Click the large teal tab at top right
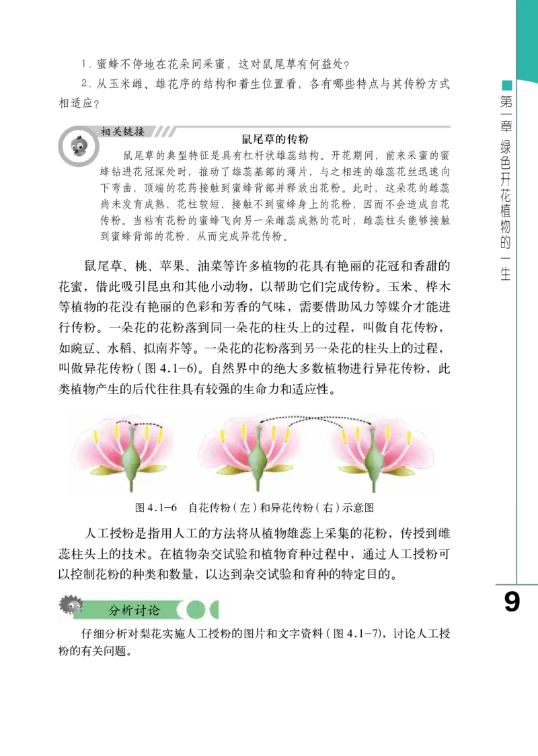This screenshot has width=538, height=756. point(526,37)
